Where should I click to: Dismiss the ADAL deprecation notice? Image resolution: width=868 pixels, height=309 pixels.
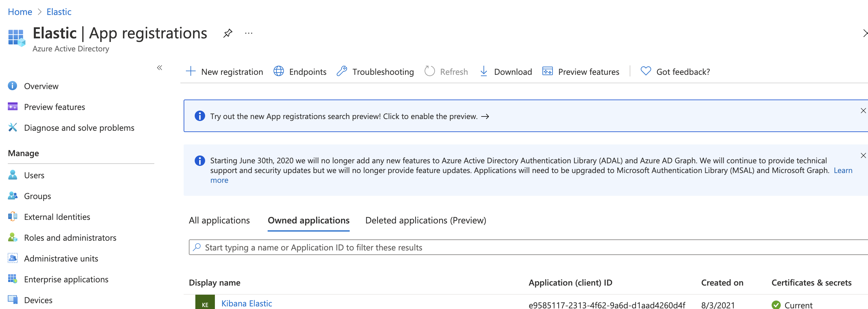(863, 155)
